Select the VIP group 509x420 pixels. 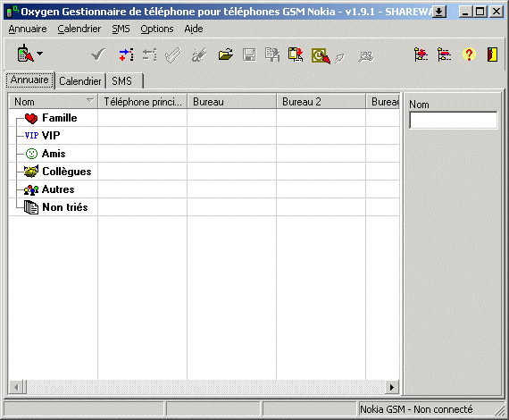(51, 136)
